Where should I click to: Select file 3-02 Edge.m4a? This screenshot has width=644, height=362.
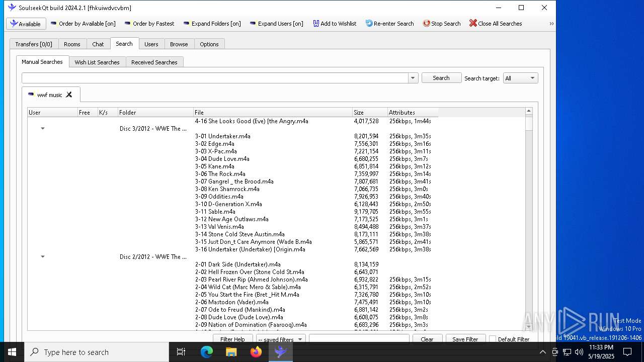point(215,144)
